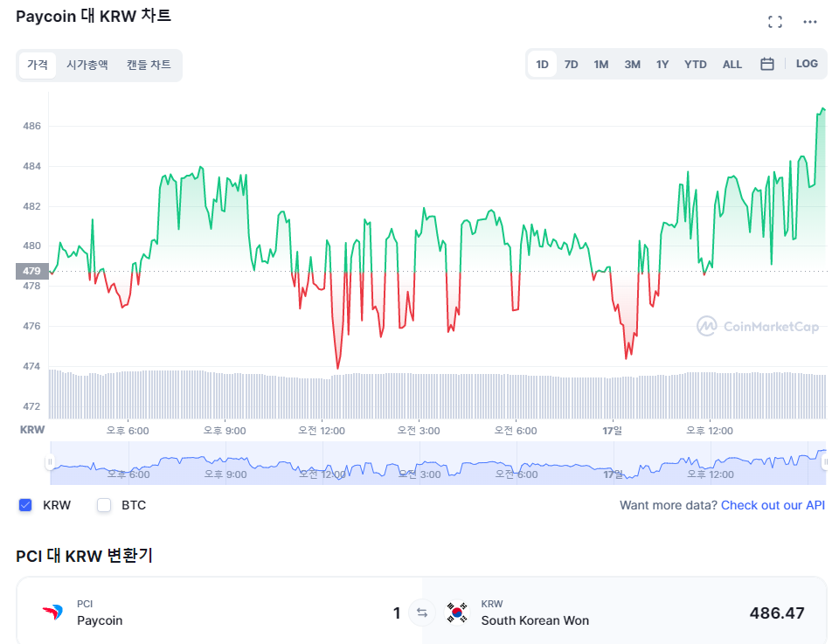The width and height of the screenshot is (832, 644).
Task: Click the '17일' main date axis label
Action: coord(613,431)
